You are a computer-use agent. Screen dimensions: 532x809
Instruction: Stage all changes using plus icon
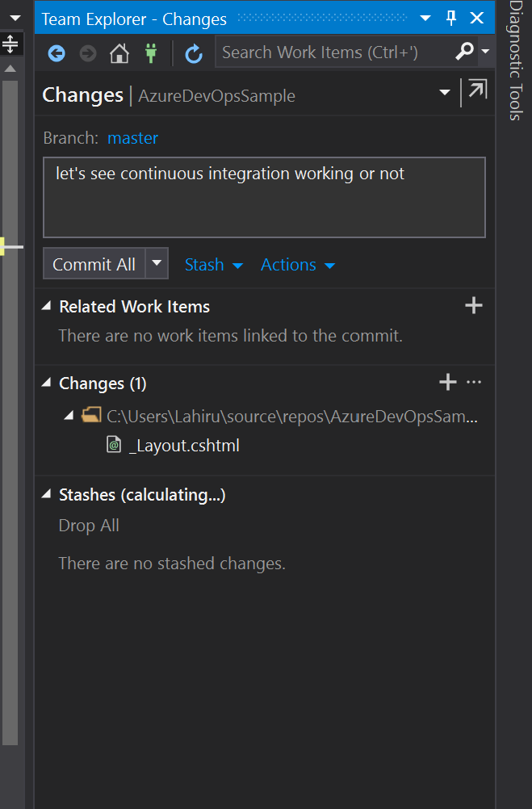tap(447, 382)
